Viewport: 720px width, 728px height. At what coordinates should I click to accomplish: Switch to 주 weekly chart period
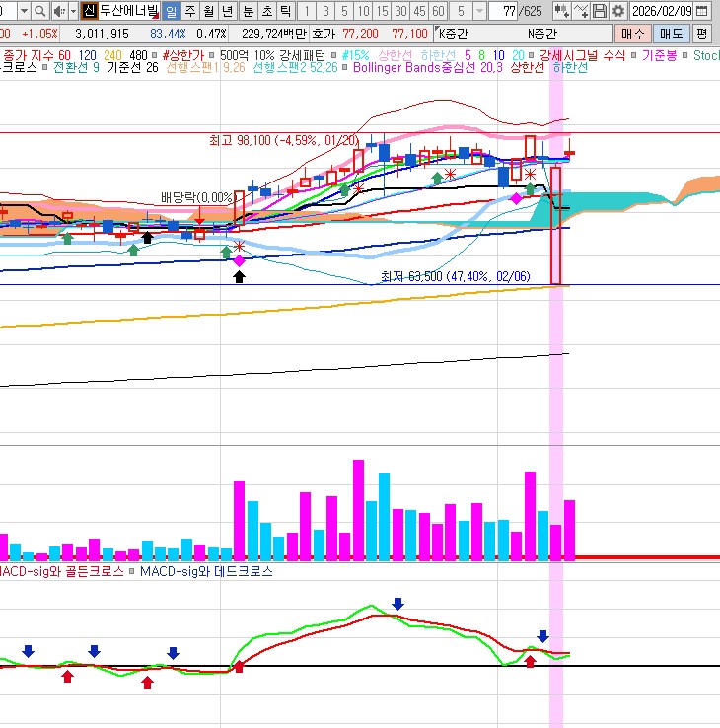(190, 11)
